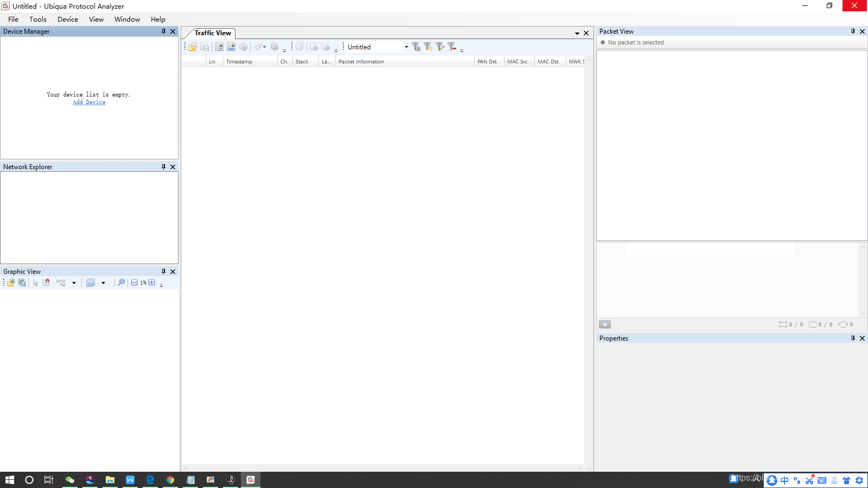Click the zoom in plus button
This screenshot has width=868, height=488.
[x=152, y=282]
